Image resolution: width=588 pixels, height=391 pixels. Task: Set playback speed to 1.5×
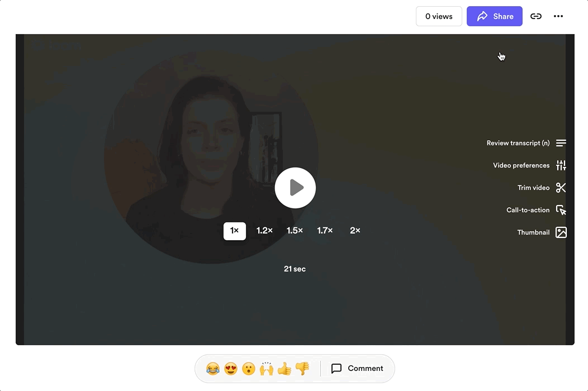pyautogui.click(x=295, y=231)
